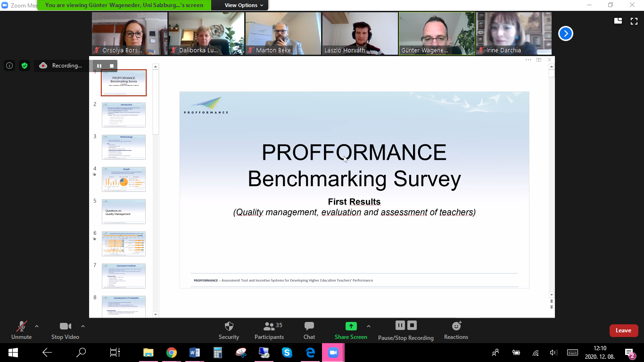
Task: Show meeting information icon
Action: click(9, 66)
